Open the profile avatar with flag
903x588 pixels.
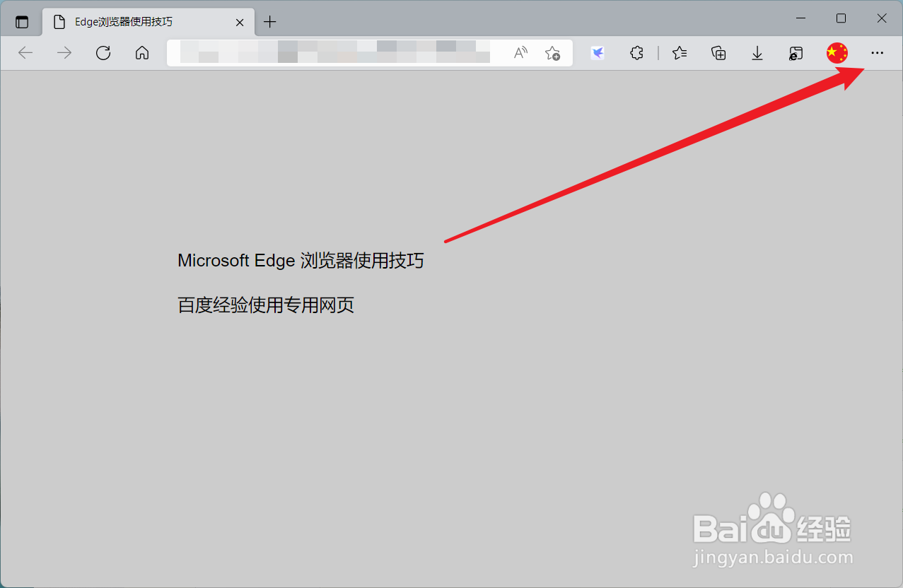coord(837,53)
